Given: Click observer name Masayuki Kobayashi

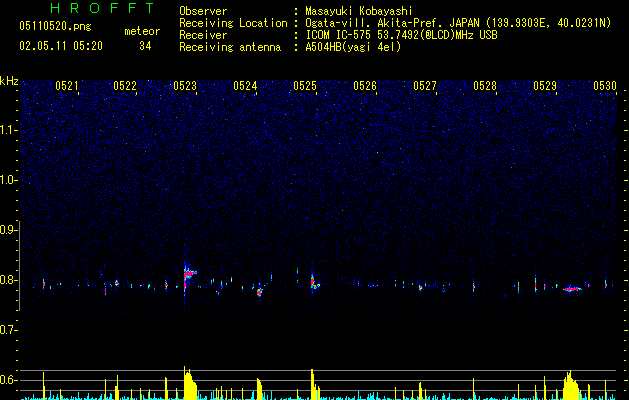Looking at the screenshot, I should (x=359, y=11).
